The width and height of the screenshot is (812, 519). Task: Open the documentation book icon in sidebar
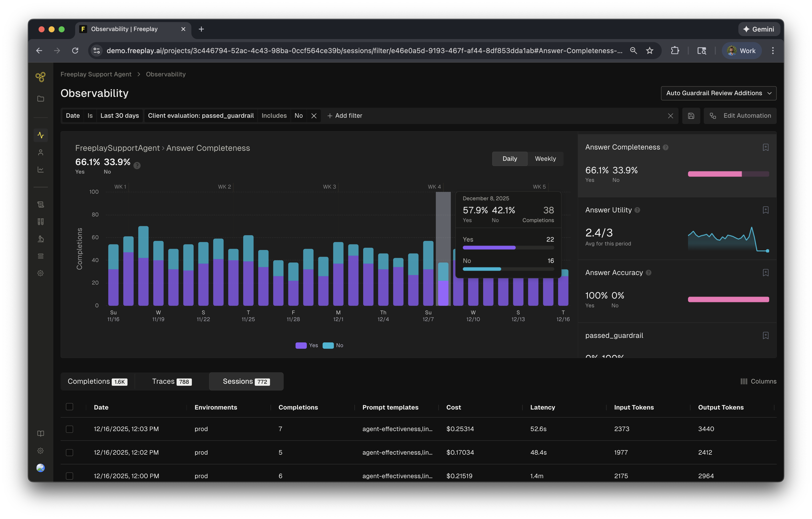41,433
